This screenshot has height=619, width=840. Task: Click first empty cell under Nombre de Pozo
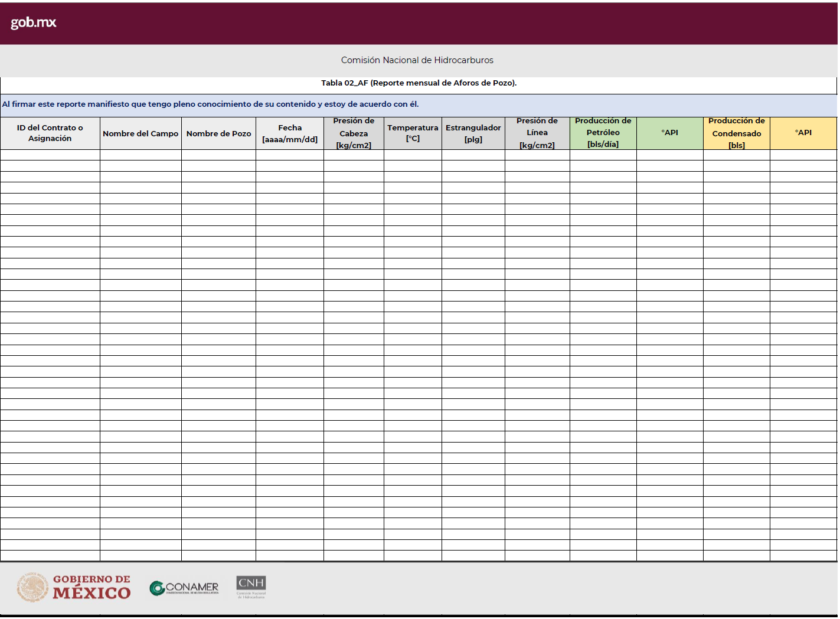click(218, 155)
